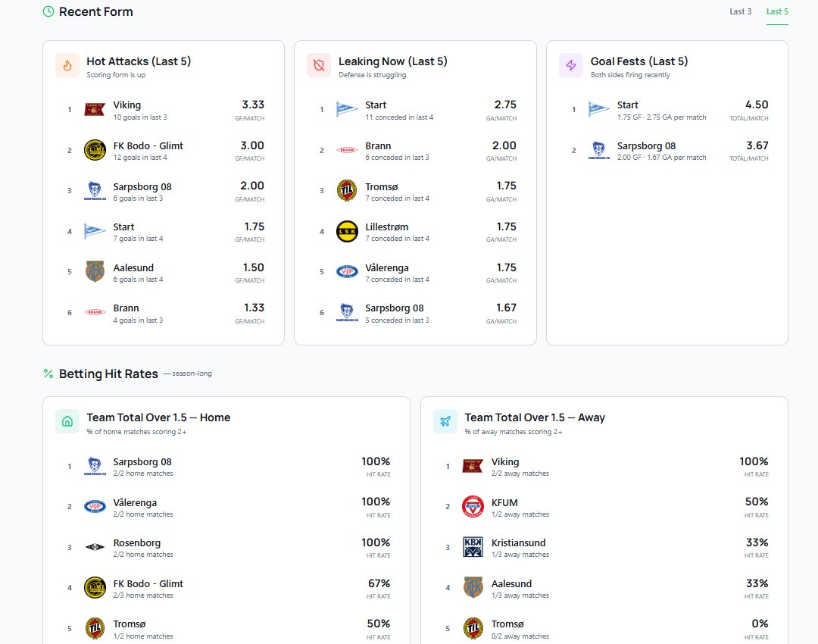
Task: Click Tromsø logo in Away hit rates
Action: pos(473,628)
